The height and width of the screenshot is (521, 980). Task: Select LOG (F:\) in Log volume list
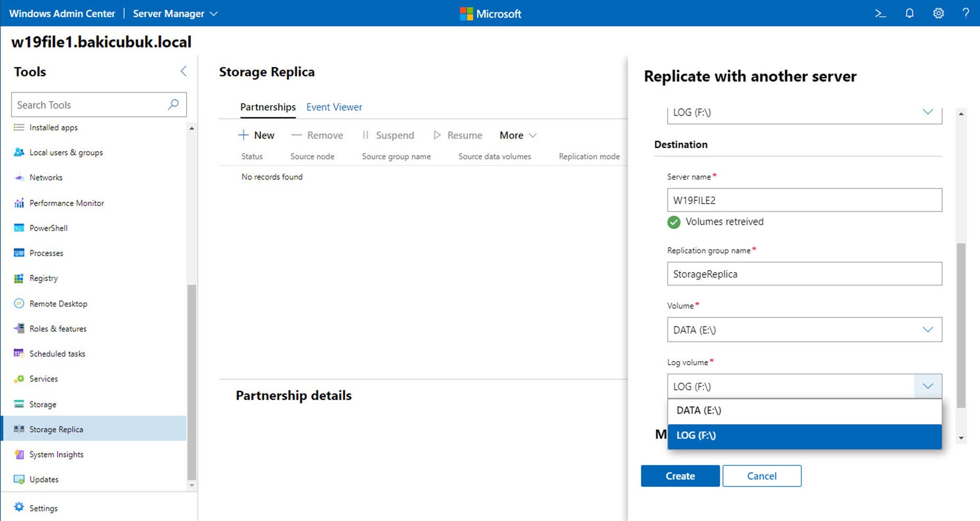(804, 436)
